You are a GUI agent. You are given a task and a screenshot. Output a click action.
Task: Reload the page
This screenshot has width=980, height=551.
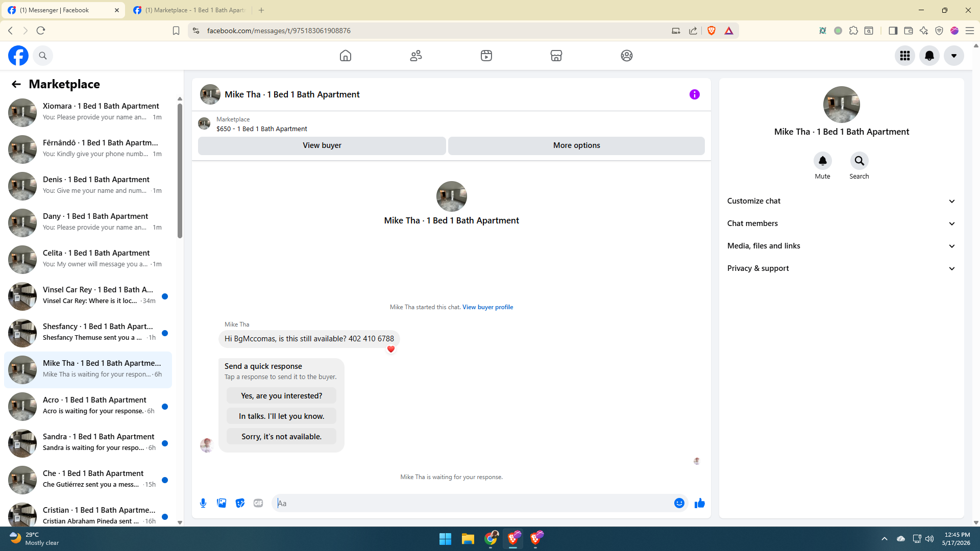41,31
